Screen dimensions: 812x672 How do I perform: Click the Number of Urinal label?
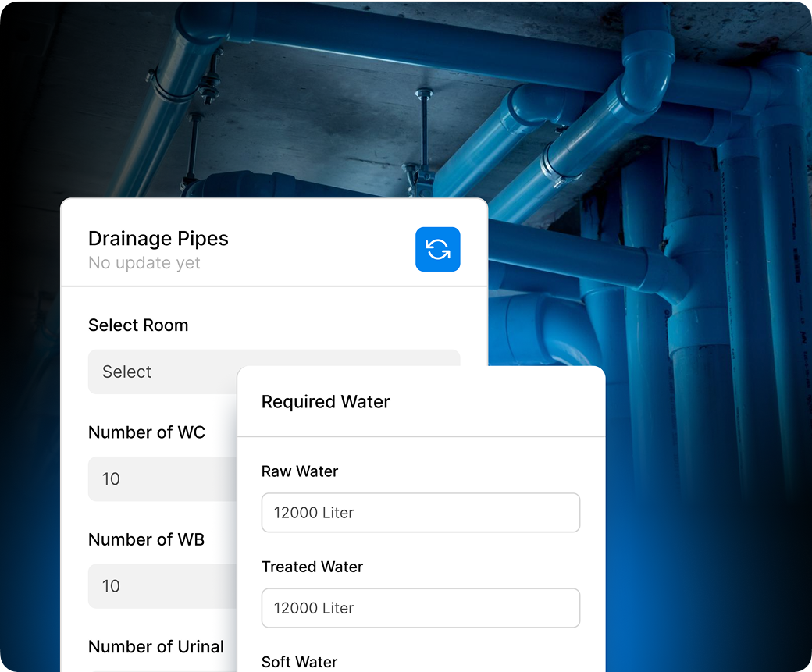(155, 646)
